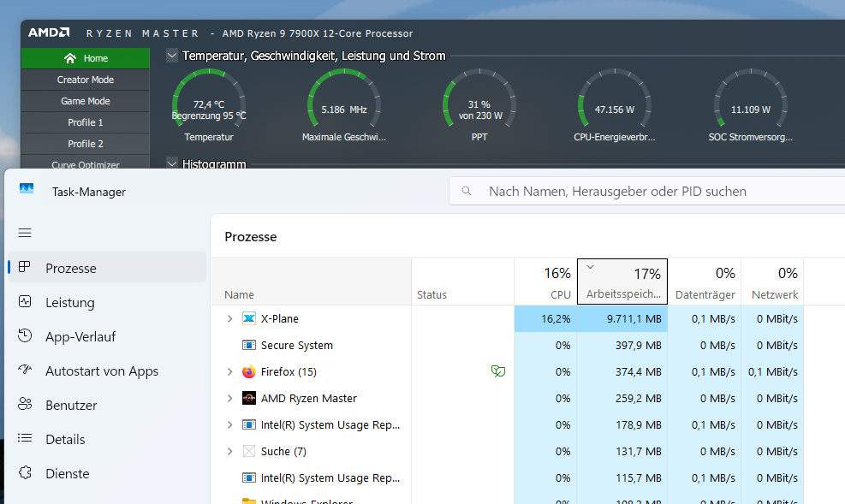Open the Leistung tab in Task-Manager
Screen dimensions: 845x504
pos(70,302)
